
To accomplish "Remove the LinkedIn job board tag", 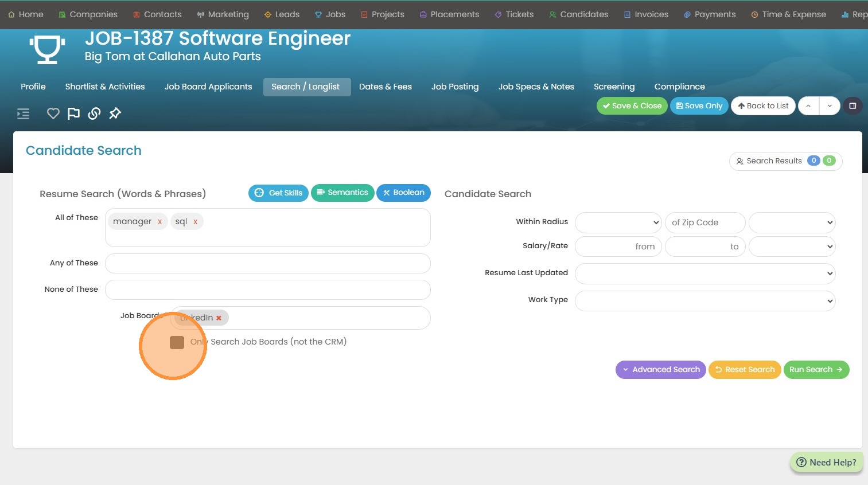I will pyautogui.click(x=219, y=318).
